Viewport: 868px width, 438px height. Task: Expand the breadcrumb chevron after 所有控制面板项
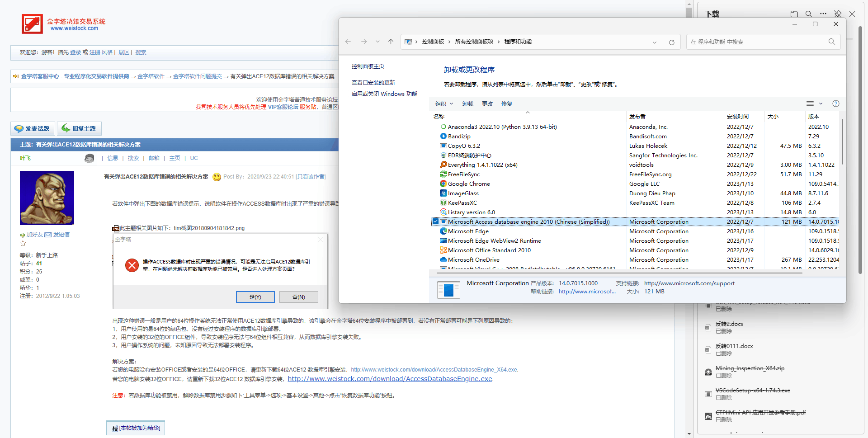pyautogui.click(x=499, y=42)
